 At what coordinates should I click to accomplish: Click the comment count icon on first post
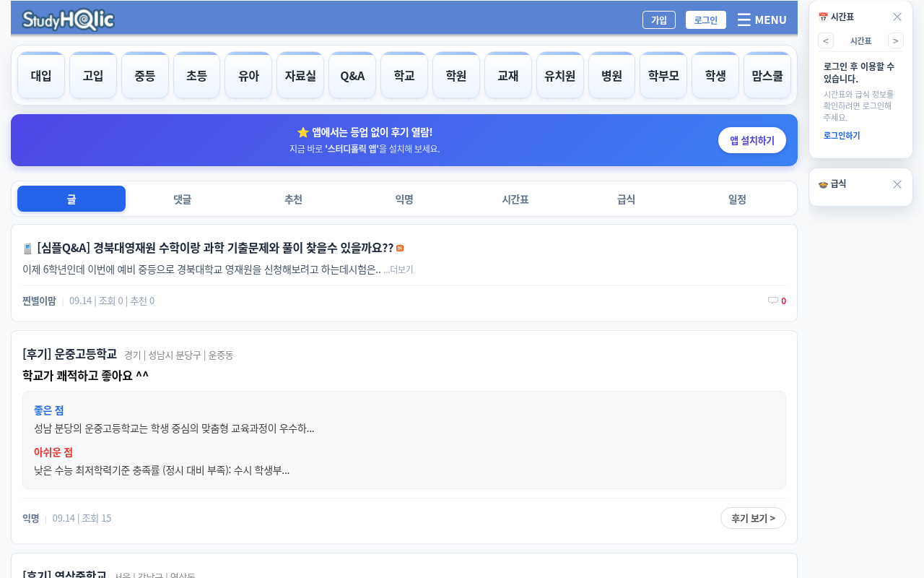point(773,301)
